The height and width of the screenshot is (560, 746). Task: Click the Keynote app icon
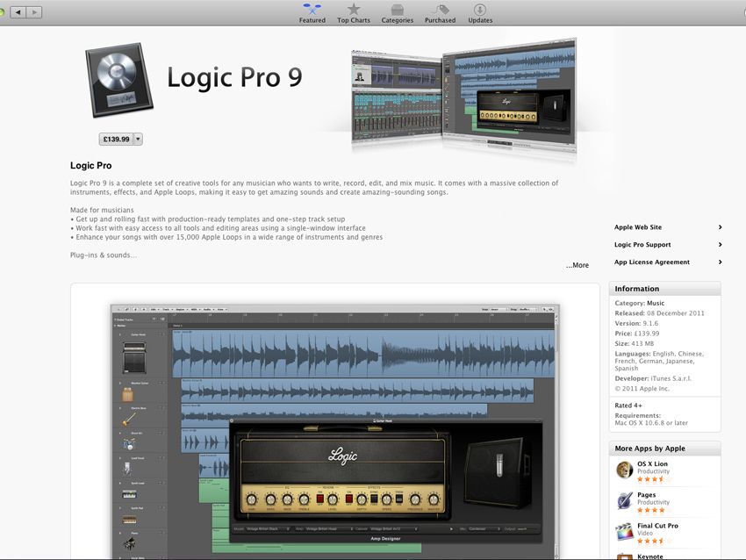(x=624, y=556)
